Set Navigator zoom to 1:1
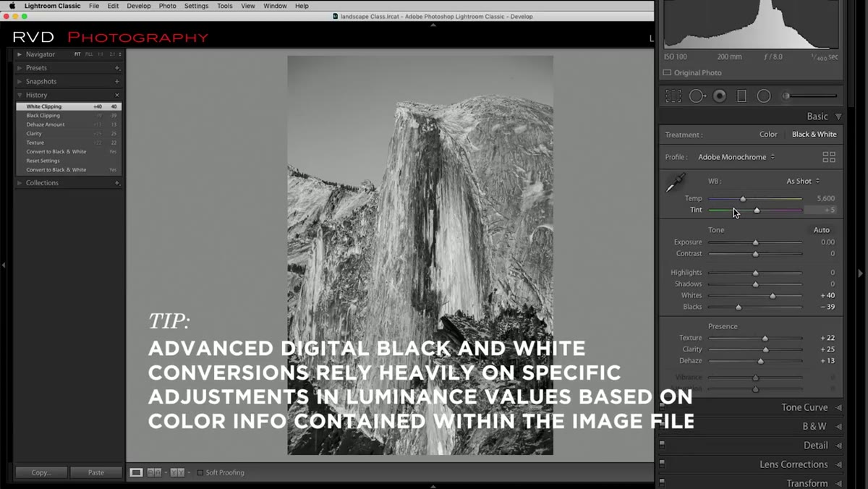The width and height of the screenshot is (868, 489). (x=101, y=54)
